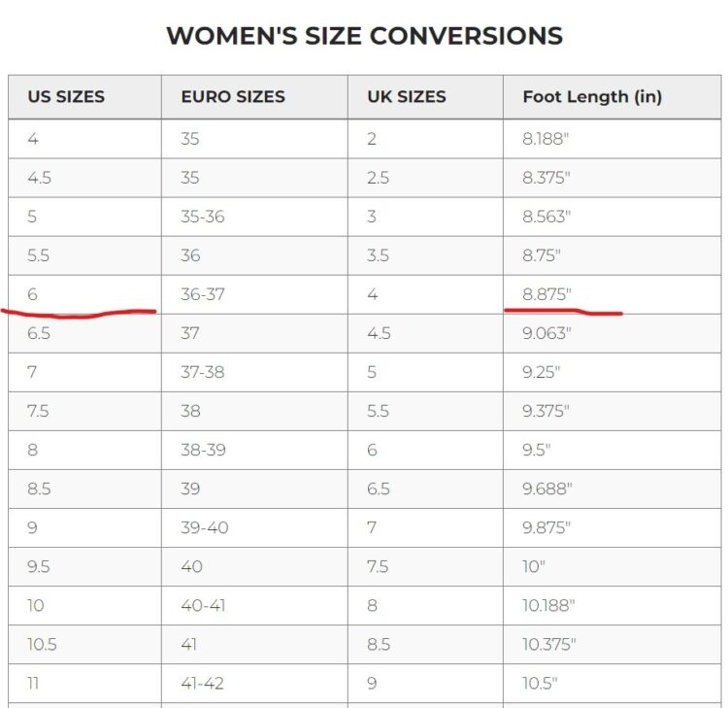Click the 10.188" foot length cell

pos(548,605)
